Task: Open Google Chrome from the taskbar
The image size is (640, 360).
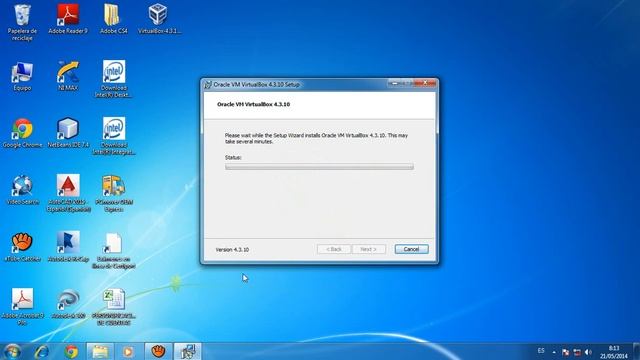Action: pos(71,351)
